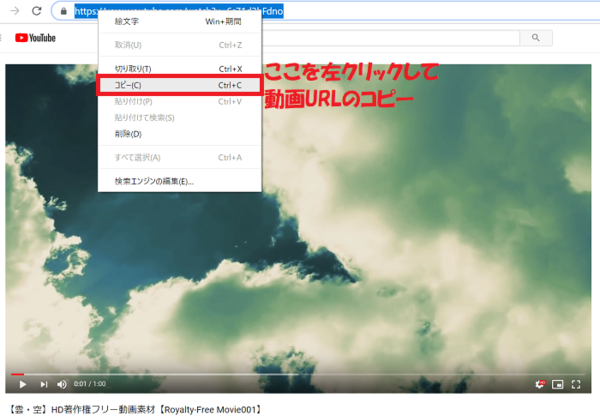Open the YouTube home logo
The height and width of the screenshot is (416, 600).
click(35, 38)
